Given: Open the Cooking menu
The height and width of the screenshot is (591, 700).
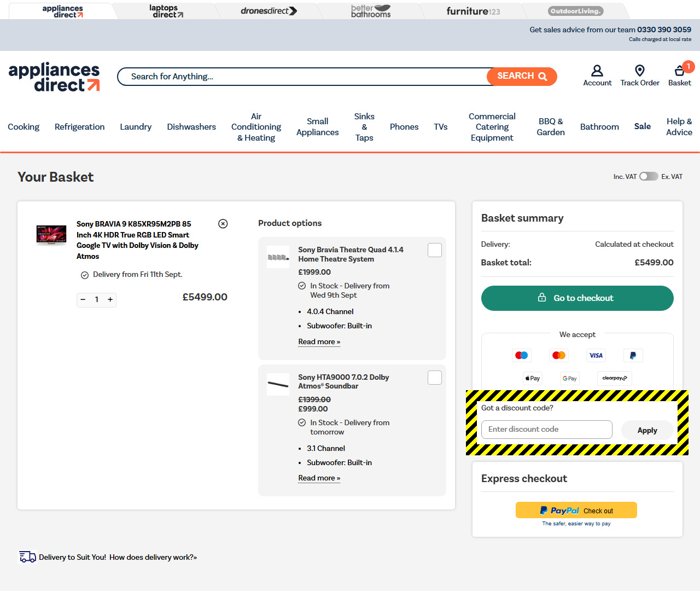Looking at the screenshot, I should pos(24,127).
